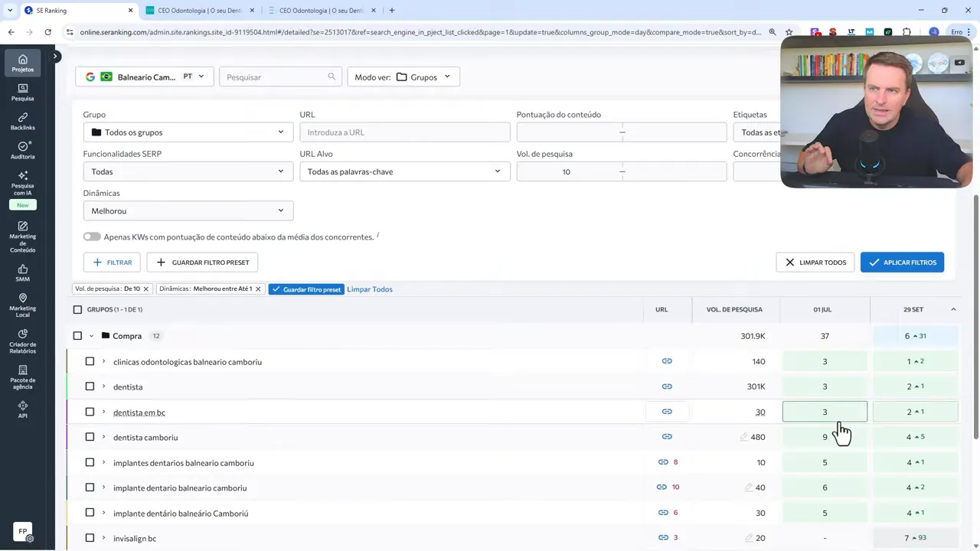Open Marketing Local sidebar section
Viewport: 980px width, 551px height.
(x=22, y=305)
